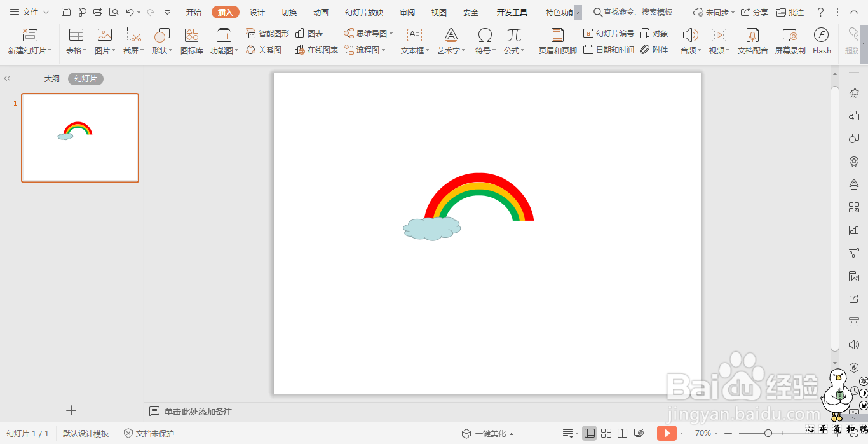Open the 功能图 function diagram tool
The height and width of the screenshot is (444, 868).
click(x=224, y=41)
